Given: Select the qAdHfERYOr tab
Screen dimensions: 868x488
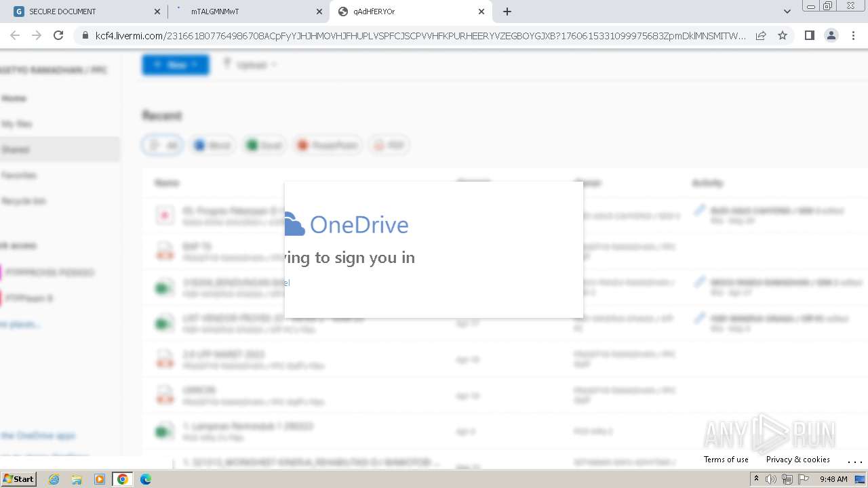Looking at the screenshot, I should (411, 12).
